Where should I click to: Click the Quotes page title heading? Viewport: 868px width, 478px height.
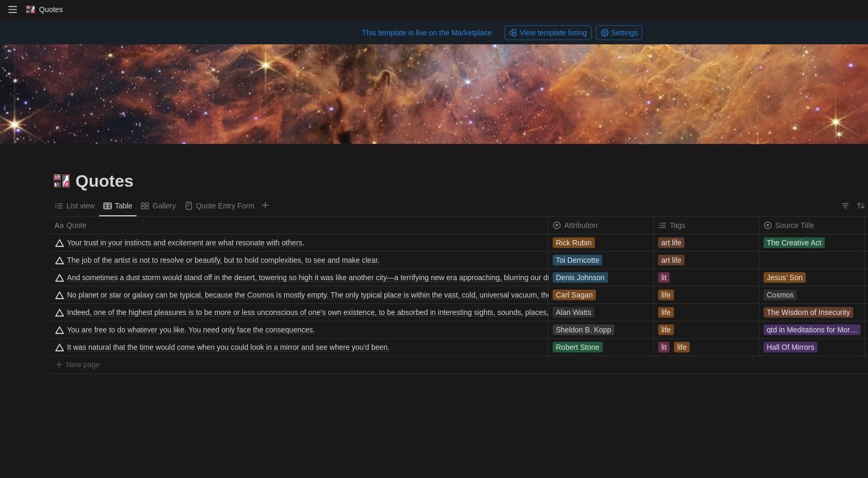tap(104, 181)
